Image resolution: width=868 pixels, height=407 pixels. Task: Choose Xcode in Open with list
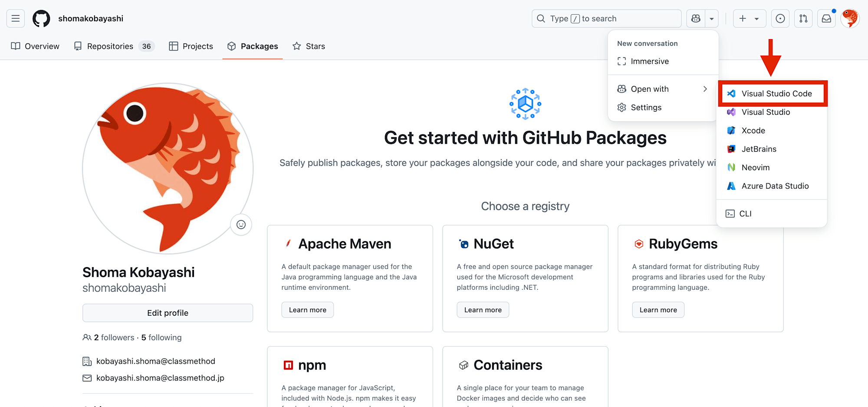pos(773,130)
